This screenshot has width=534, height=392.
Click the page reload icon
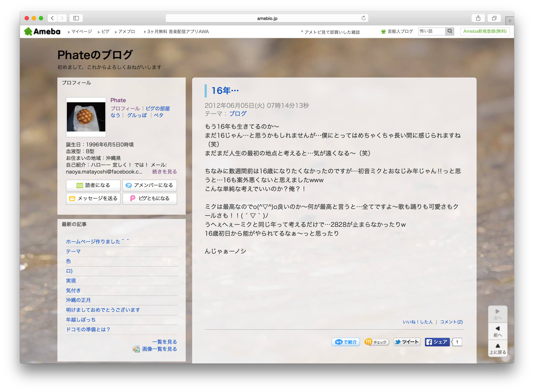363,18
